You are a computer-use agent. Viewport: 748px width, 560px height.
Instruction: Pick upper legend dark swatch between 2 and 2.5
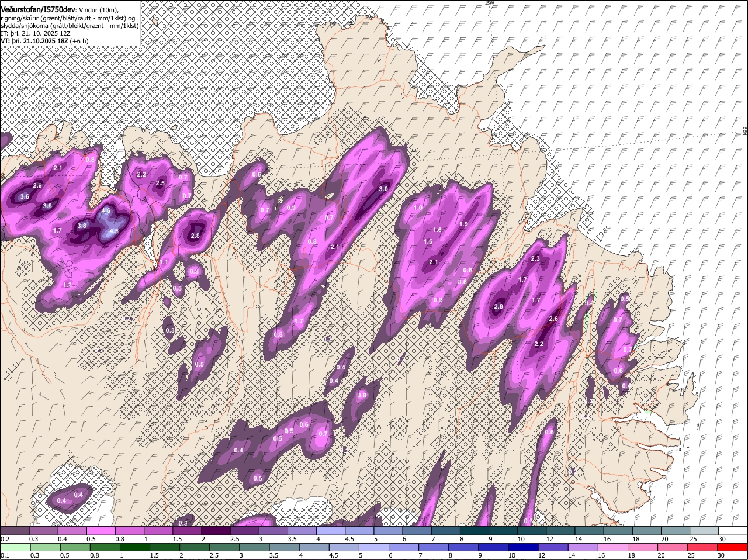pos(215,531)
